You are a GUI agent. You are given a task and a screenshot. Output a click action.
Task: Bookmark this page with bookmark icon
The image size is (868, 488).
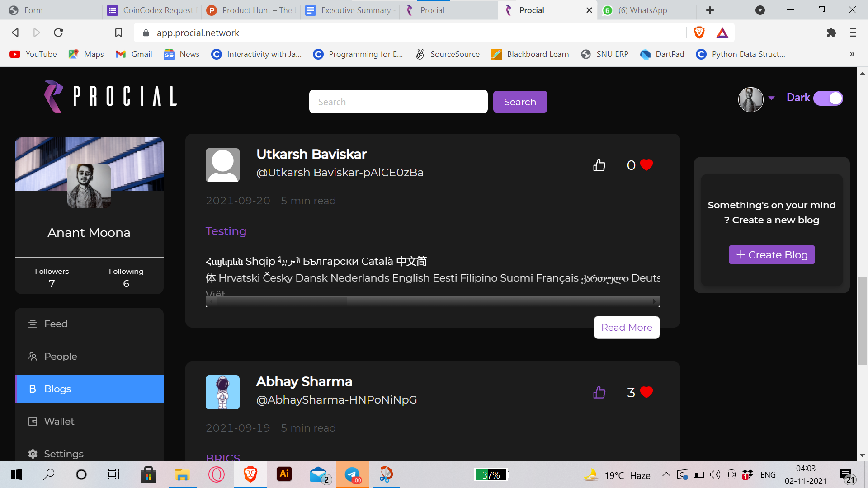coord(118,33)
